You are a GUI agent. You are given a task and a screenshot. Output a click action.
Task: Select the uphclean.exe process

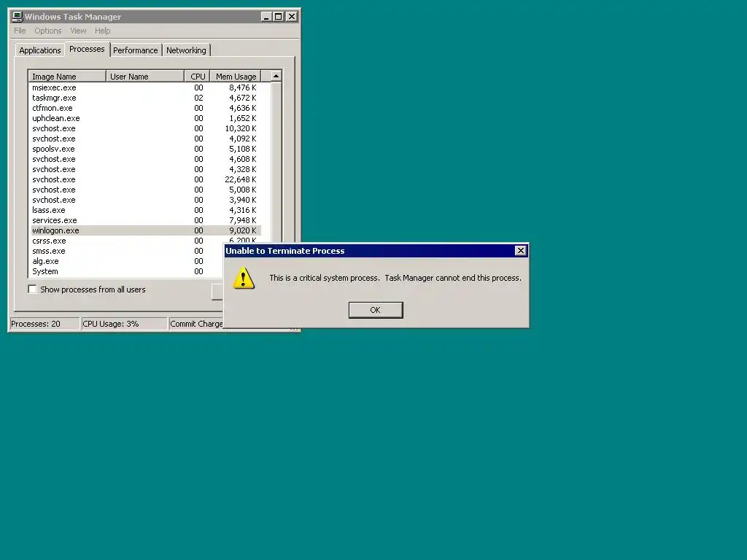(x=145, y=118)
